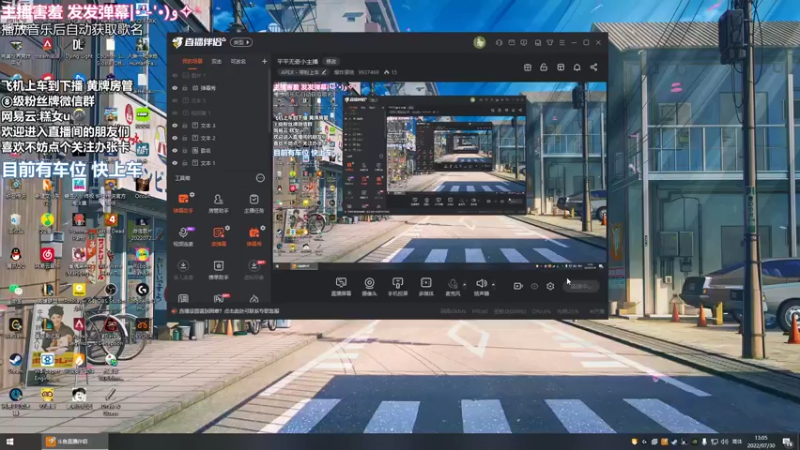Toggle lock of 文本 3 source
Screen dimensions: 800x450
coord(185,126)
